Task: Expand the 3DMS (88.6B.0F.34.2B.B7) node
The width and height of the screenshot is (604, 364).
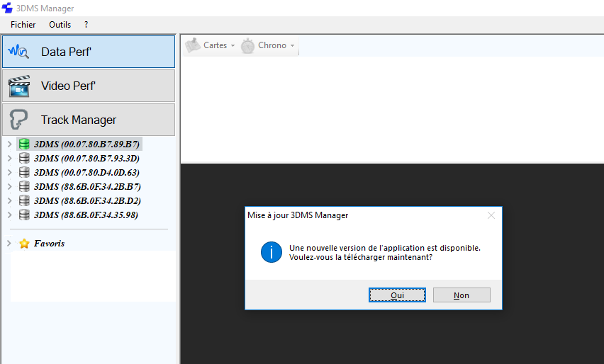Action: (10, 187)
